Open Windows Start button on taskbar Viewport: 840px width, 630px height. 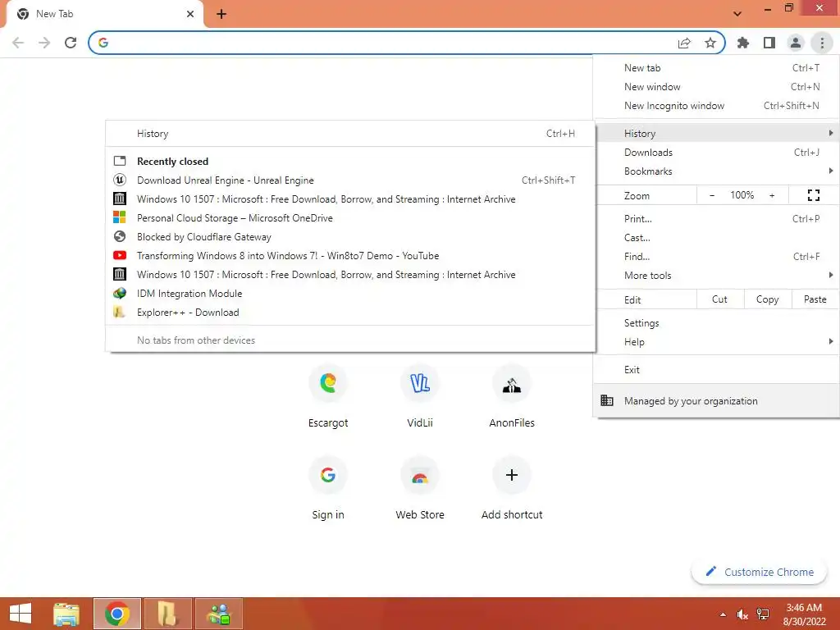click(21, 614)
